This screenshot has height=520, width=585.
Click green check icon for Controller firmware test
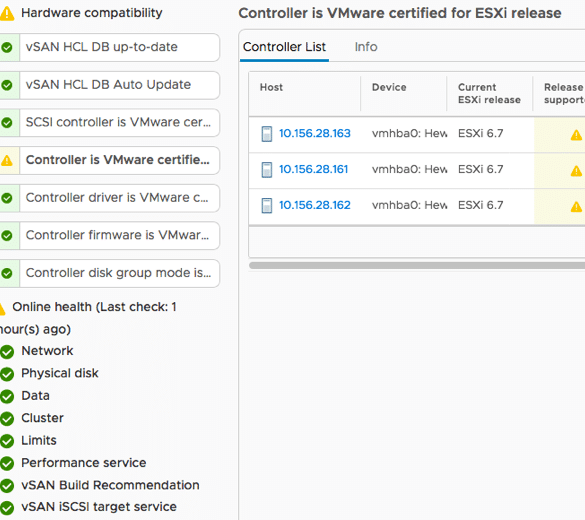[7, 235]
